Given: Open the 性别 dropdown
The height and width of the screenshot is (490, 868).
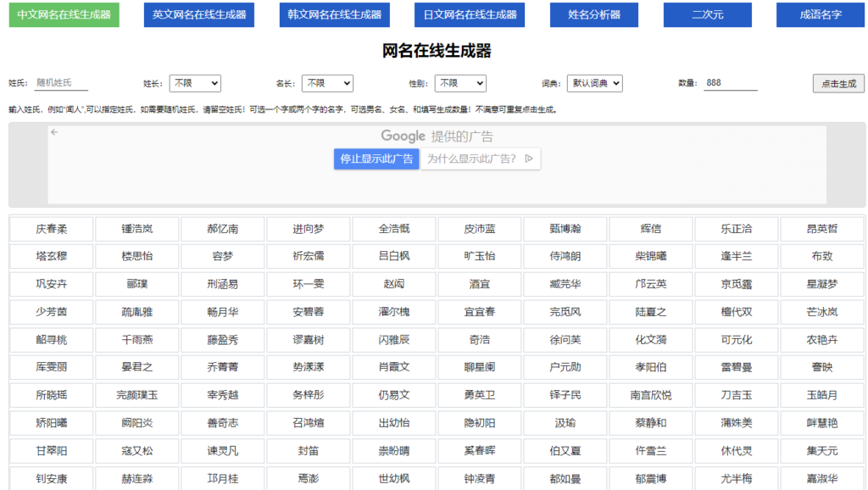Looking at the screenshot, I should (460, 83).
